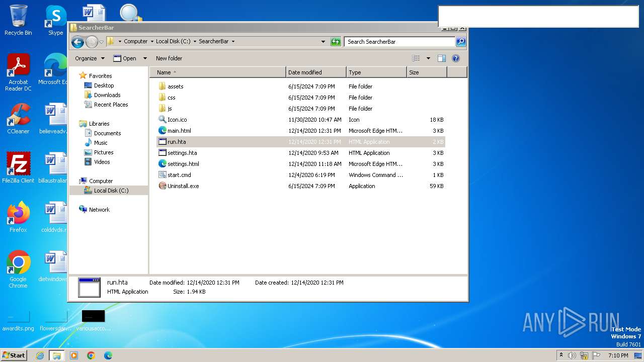Open Firefox desktop shortcut

coord(18,217)
